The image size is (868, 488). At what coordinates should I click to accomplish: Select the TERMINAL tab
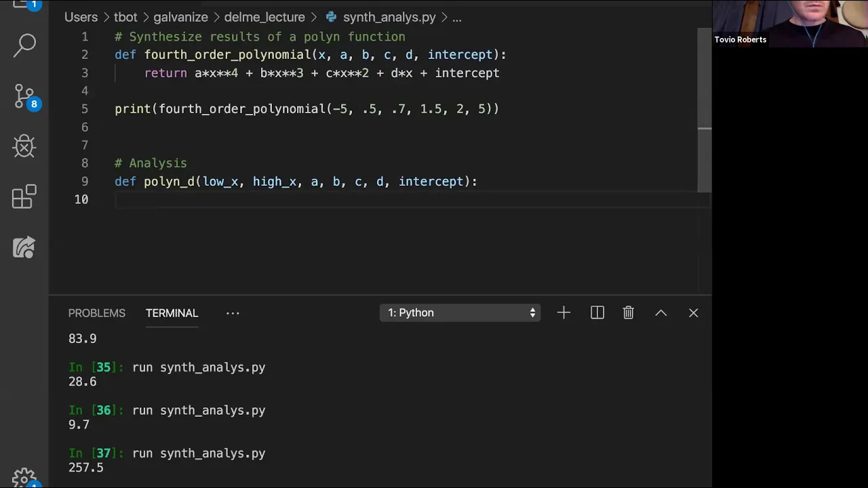(x=172, y=313)
